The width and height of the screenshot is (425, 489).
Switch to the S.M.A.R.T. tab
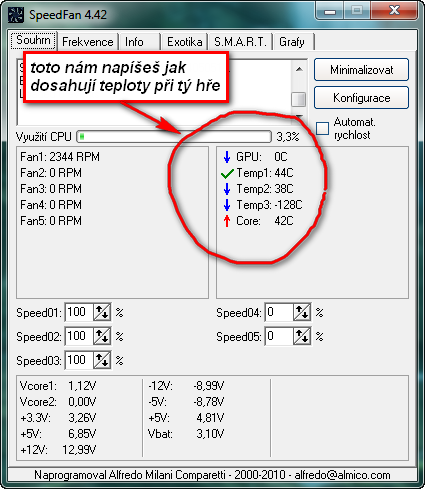coord(240,42)
